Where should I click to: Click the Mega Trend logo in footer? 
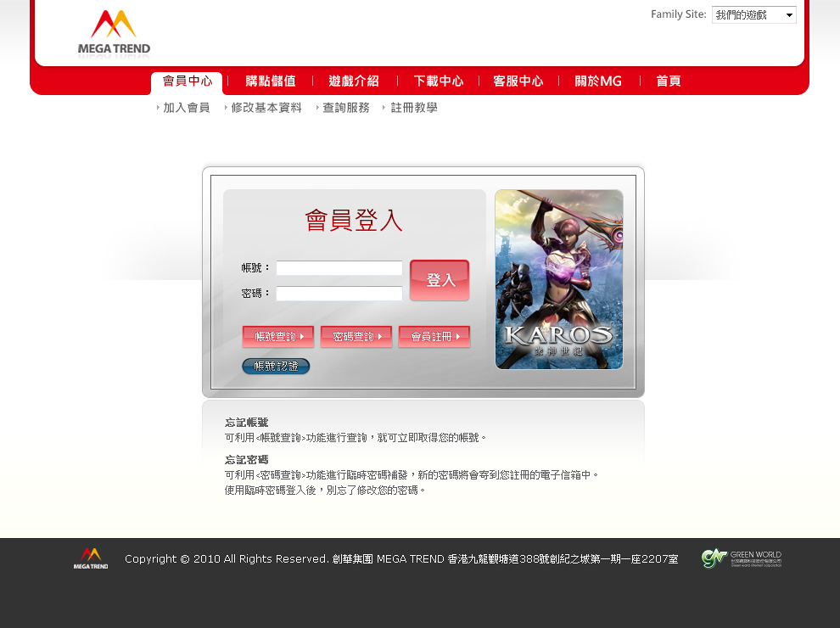click(x=91, y=558)
